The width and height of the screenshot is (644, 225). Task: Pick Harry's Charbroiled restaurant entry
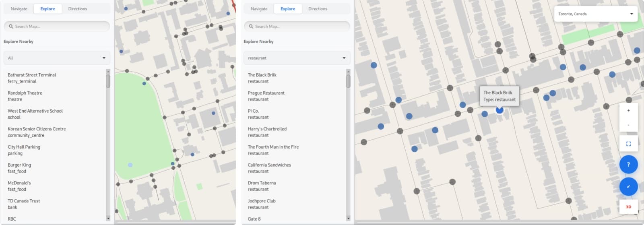[295, 132]
